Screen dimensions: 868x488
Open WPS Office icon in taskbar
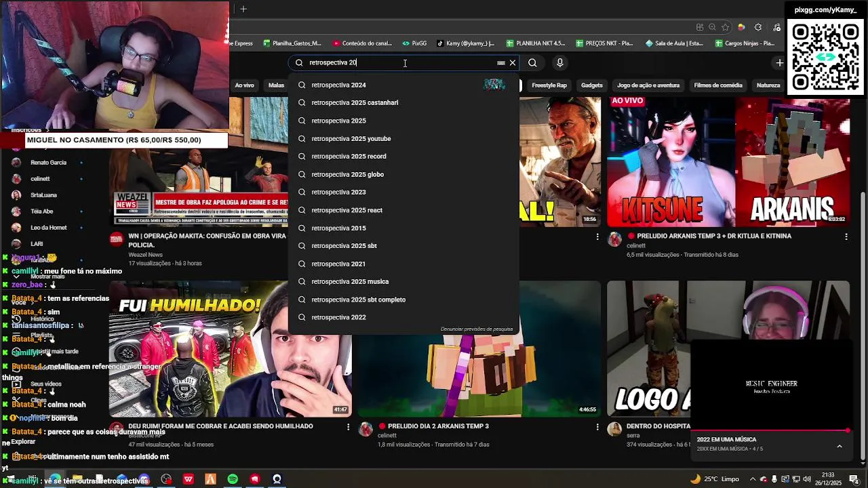point(188,479)
